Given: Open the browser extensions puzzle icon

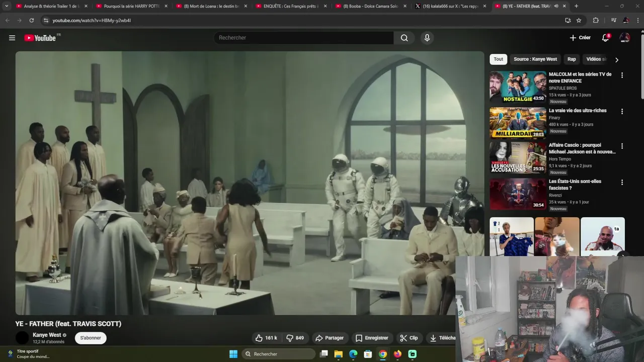Looking at the screenshot, I should click(596, 20).
